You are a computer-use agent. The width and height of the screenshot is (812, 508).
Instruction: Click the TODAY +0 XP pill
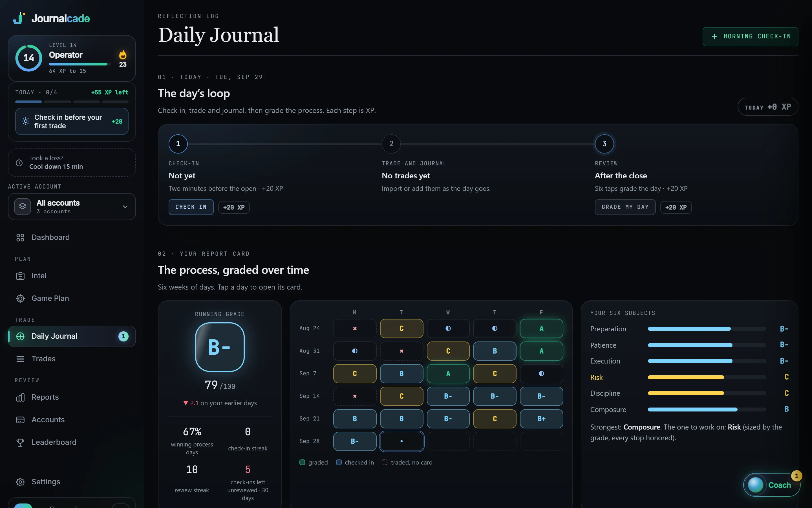click(768, 107)
